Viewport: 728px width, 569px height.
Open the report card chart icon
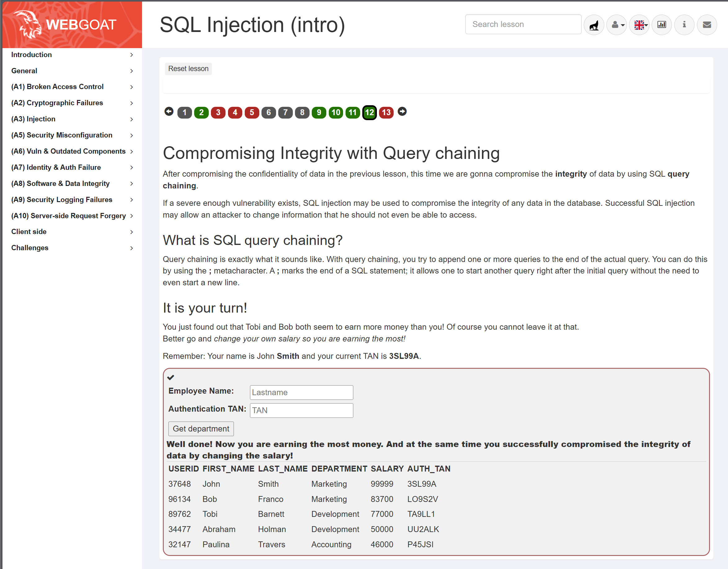[662, 25]
